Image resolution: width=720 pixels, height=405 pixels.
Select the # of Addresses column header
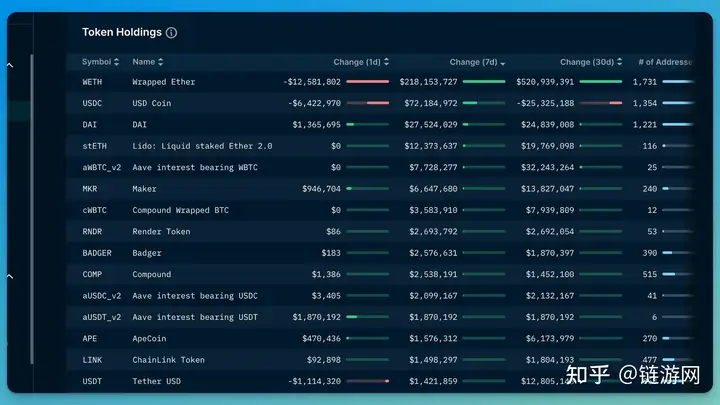(667, 62)
